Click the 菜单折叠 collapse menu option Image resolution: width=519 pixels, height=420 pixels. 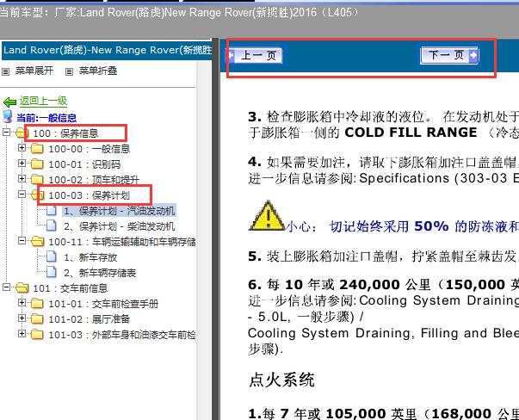coord(97,71)
